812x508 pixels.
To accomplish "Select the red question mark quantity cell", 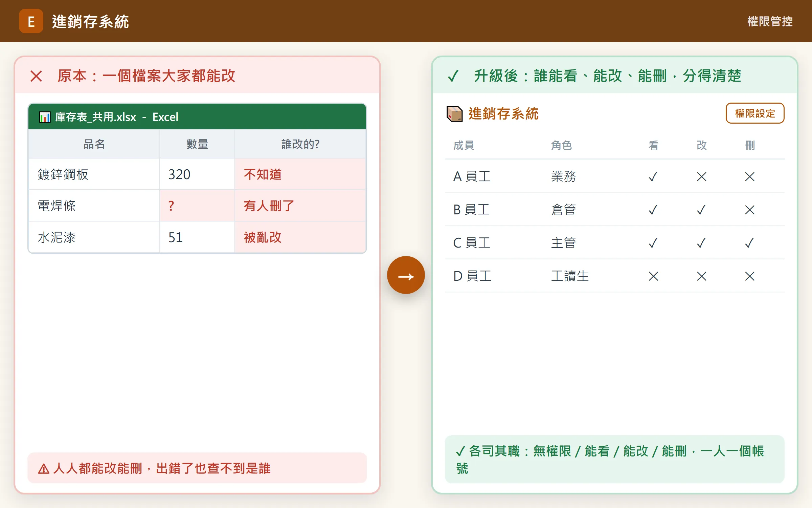I will [197, 206].
